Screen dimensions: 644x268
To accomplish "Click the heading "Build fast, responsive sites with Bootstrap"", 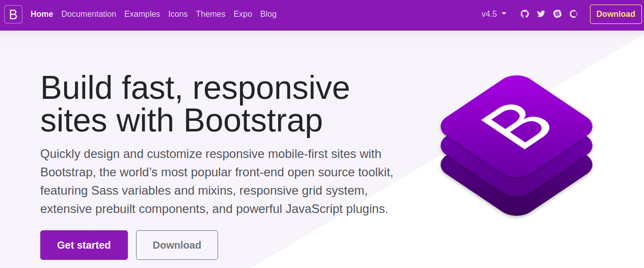I will pyautogui.click(x=195, y=104).
